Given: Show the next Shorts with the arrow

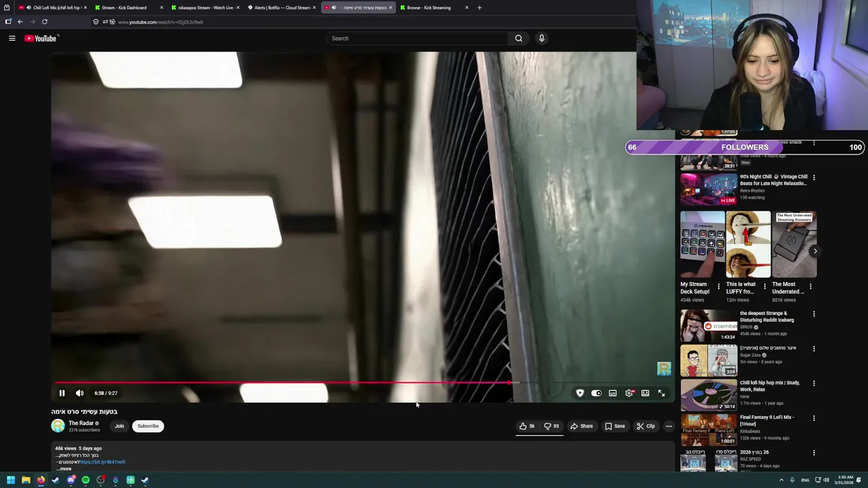Looking at the screenshot, I should [x=815, y=251].
